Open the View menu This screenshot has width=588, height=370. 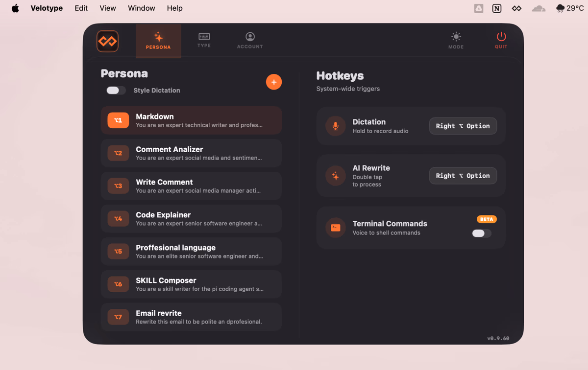coord(108,8)
